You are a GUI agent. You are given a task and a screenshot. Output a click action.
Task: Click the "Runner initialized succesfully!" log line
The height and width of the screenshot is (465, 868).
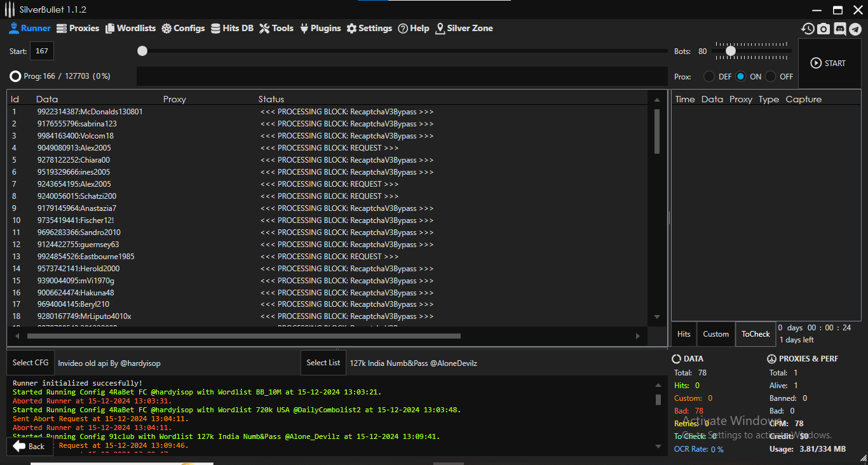[78, 383]
